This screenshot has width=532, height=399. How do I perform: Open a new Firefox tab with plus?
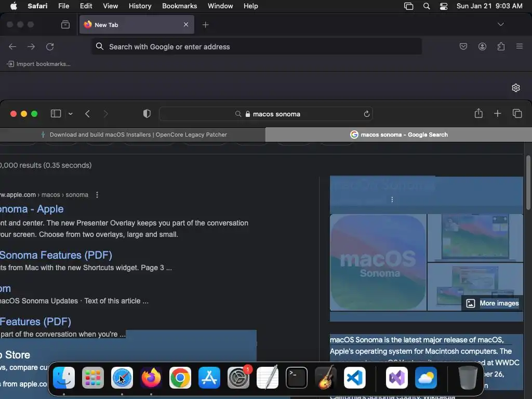pos(206,25)
